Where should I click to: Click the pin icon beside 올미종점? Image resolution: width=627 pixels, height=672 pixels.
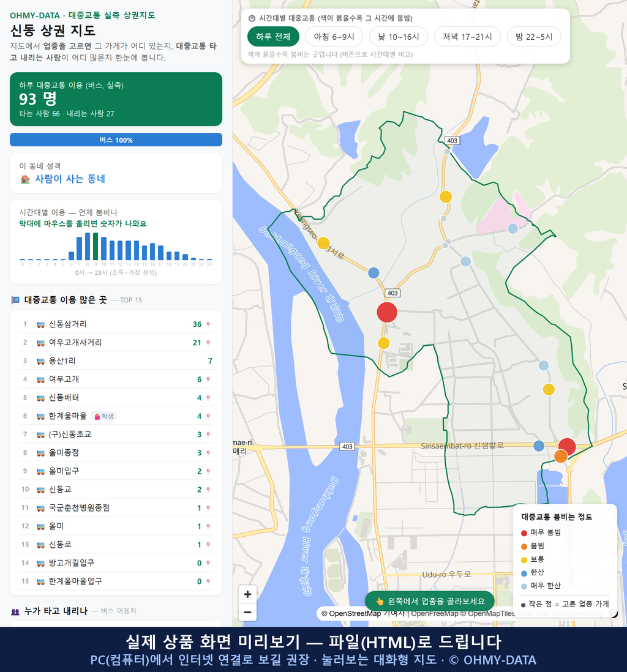click(x=208, y=454)
